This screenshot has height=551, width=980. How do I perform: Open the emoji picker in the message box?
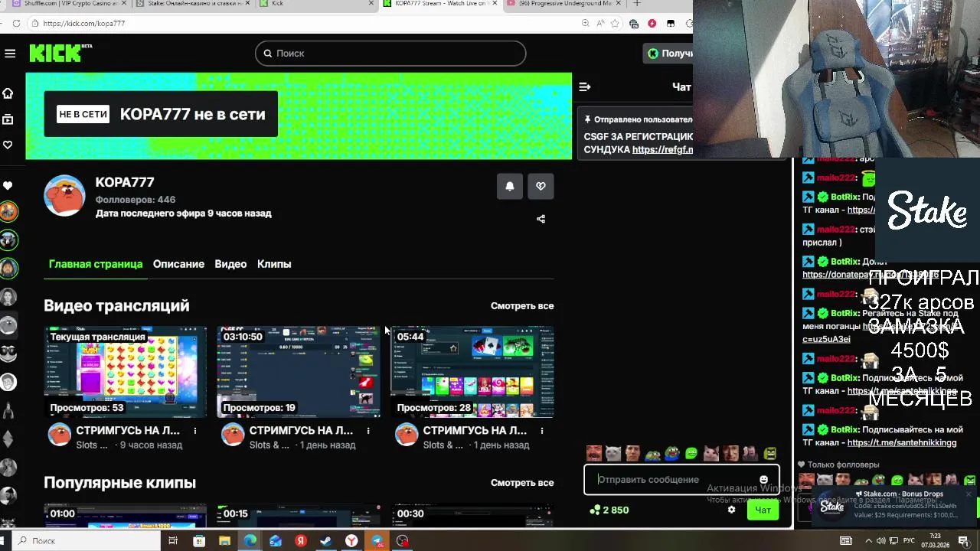click(x=763, y=480)
